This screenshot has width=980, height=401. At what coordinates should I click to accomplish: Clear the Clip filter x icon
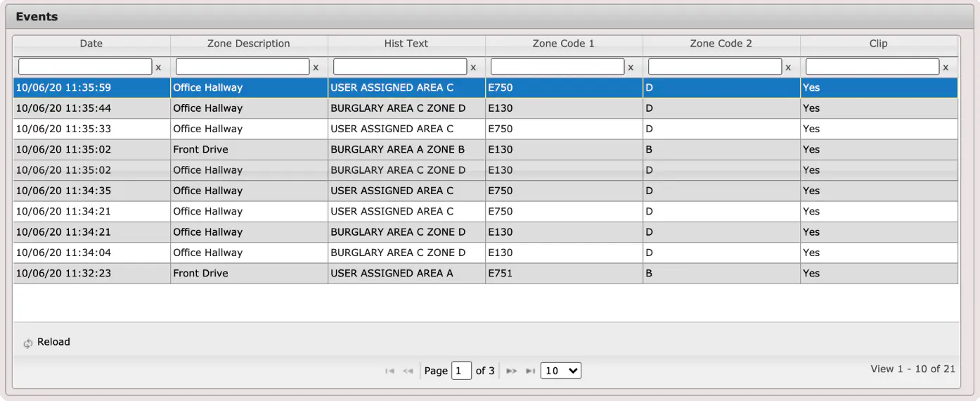click(946, 68)
